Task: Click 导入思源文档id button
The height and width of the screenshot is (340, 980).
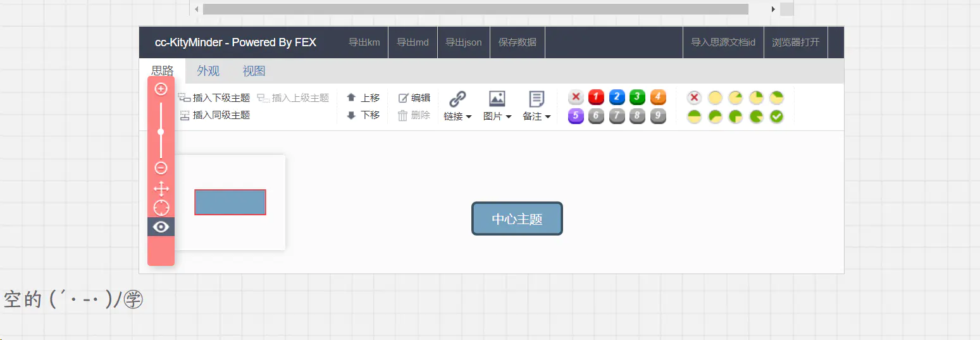Action: click(x=723, y=42)
